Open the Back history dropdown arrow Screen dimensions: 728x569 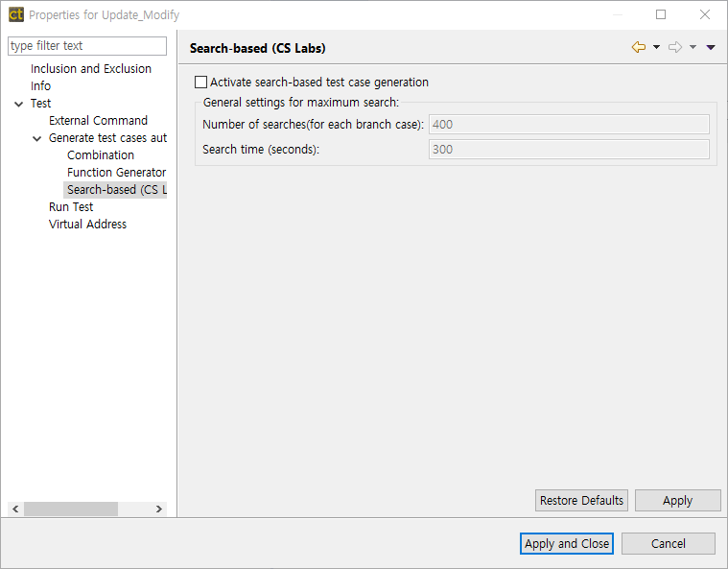[x=656, y=47]
